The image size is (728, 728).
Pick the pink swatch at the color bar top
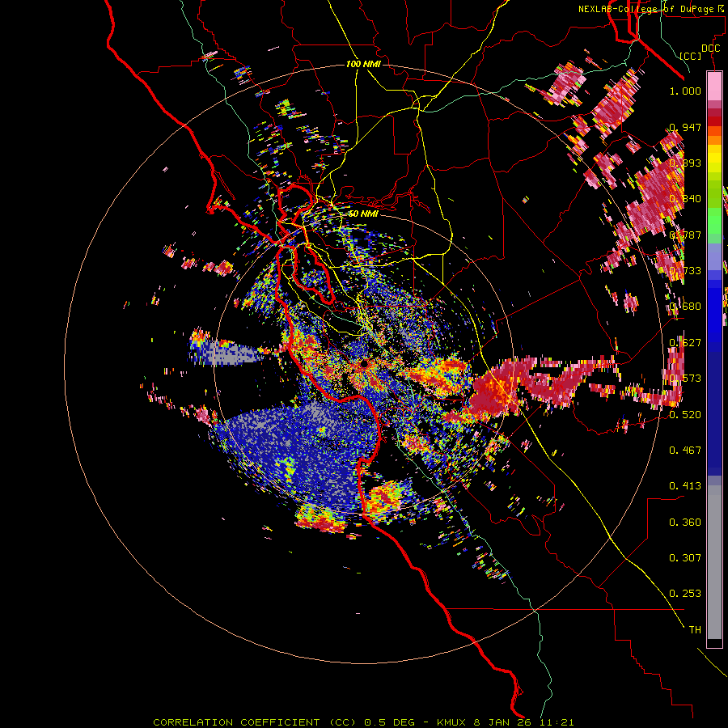pos(714,87)
